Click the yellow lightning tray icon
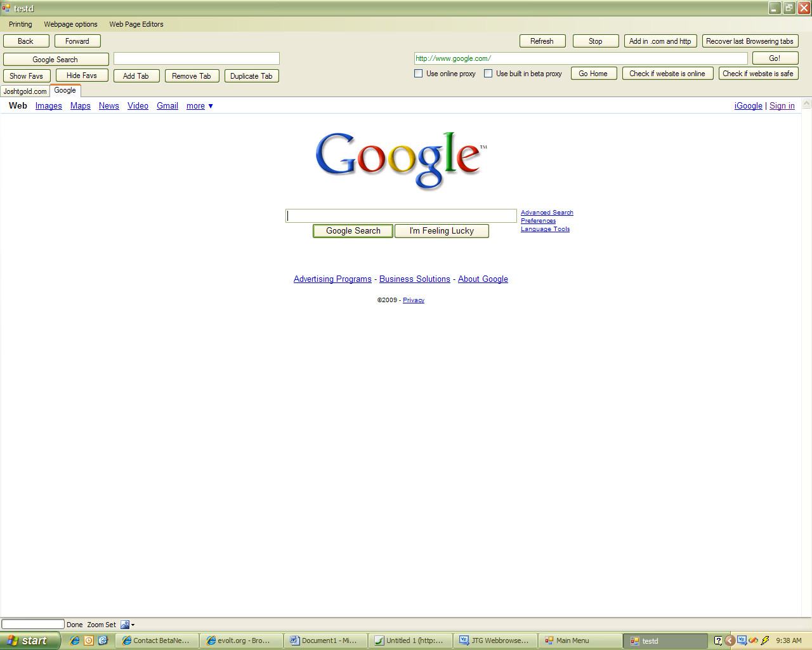The image size is (812, 650). tap(765, 640)
